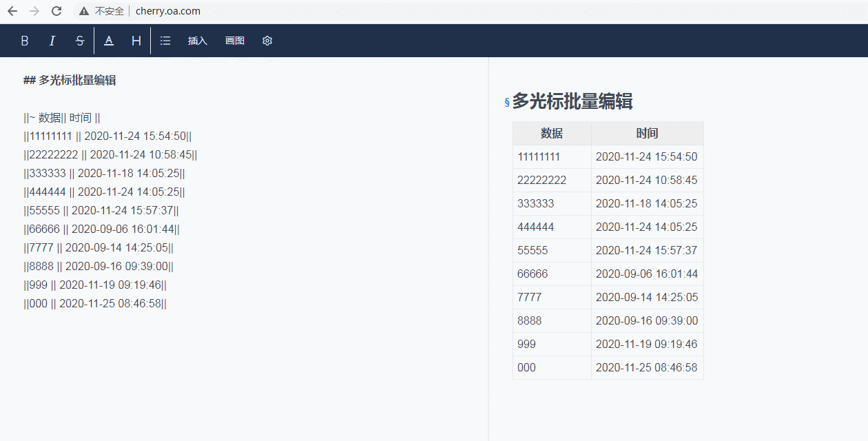Open the 插入 menu
Image resolution: width=868 pixels, height=441 pixels.
(198, 41)
